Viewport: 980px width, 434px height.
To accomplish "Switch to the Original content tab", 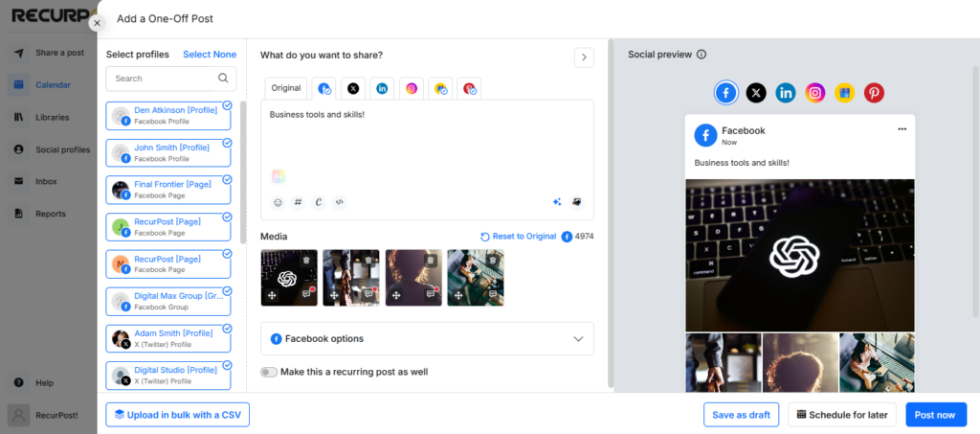I will coord(286,88).
